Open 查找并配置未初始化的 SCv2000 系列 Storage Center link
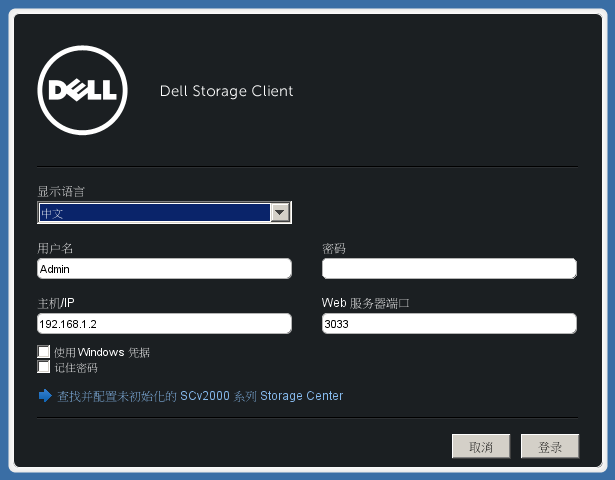The width and height of the screenshot is (615, 480). tap(200, 396)
